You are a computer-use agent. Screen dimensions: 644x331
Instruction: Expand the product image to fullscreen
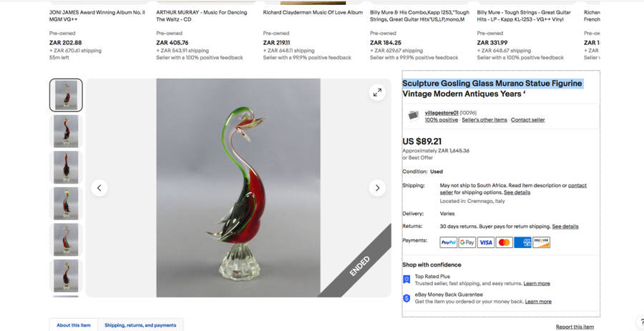point(377,93)
